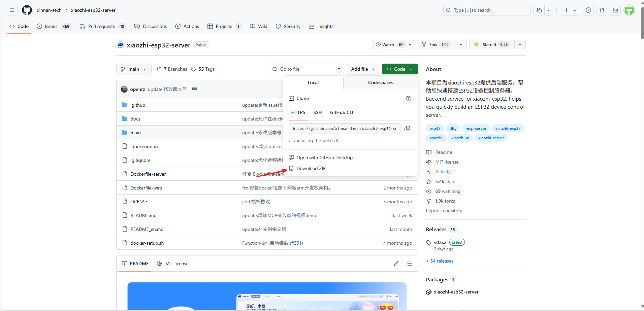The width and height of the screenshot is (644, 311).
Task: Open the docs folder
Action: pyautogui.click(x=135, y=119)
